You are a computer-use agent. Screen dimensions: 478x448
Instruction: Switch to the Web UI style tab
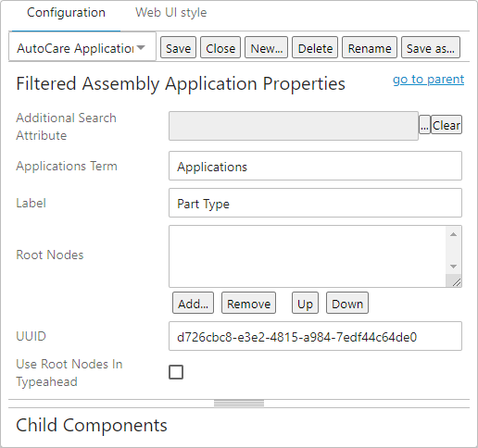coord(170,13)
